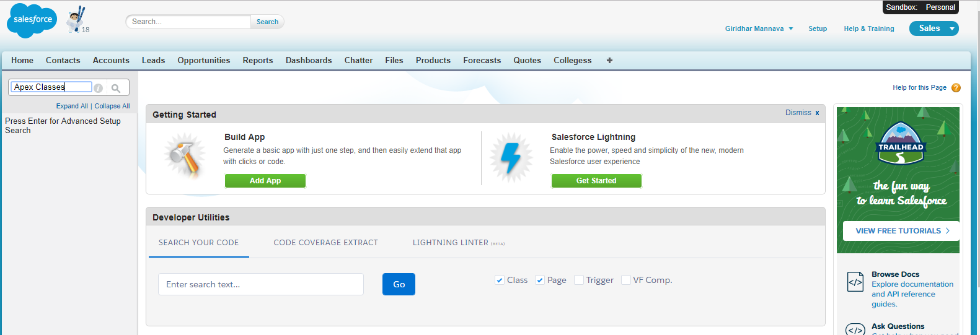Viewport: 980px width, 335px height.
Task: Select the Code Coverage Extract tab
Action: click(x=326, y=243)
